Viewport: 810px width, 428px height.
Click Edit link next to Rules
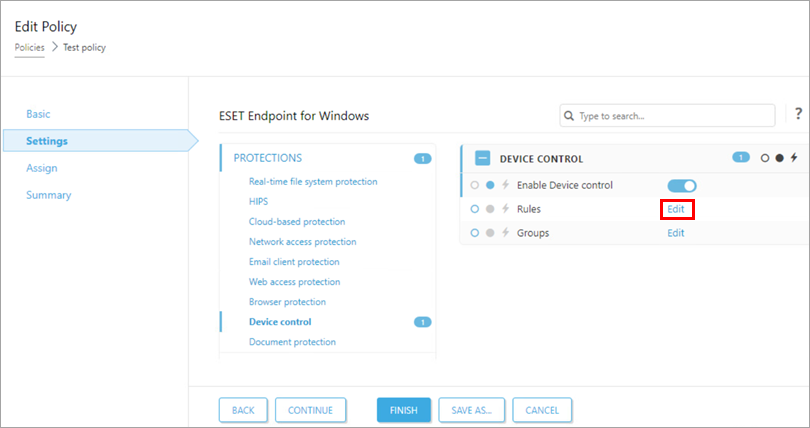[x=676, y=209]
